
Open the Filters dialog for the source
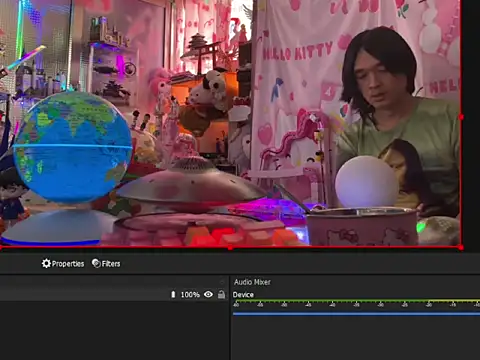(106, 264)
